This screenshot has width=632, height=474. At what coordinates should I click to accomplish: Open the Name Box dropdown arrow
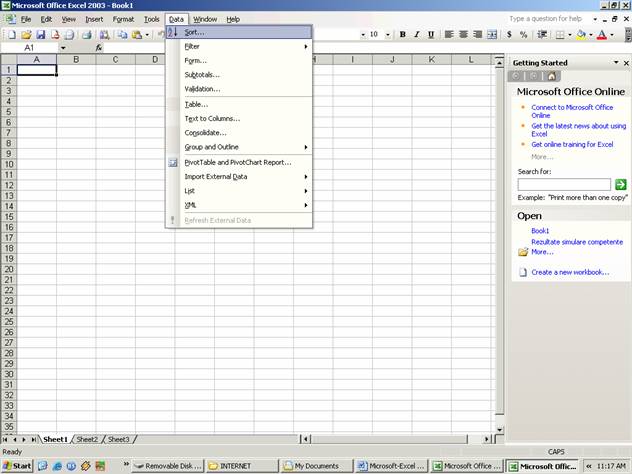pos(63,48)
